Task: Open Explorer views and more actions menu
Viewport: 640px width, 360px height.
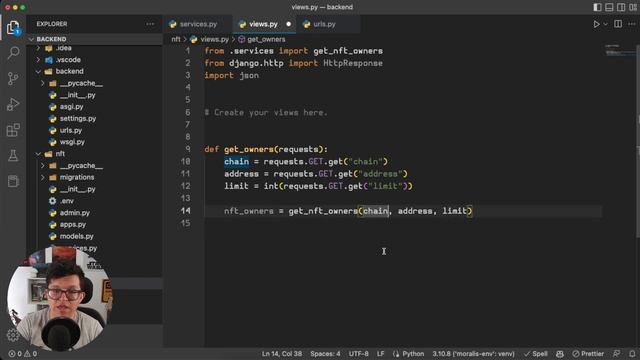Action: pos(150,24)
